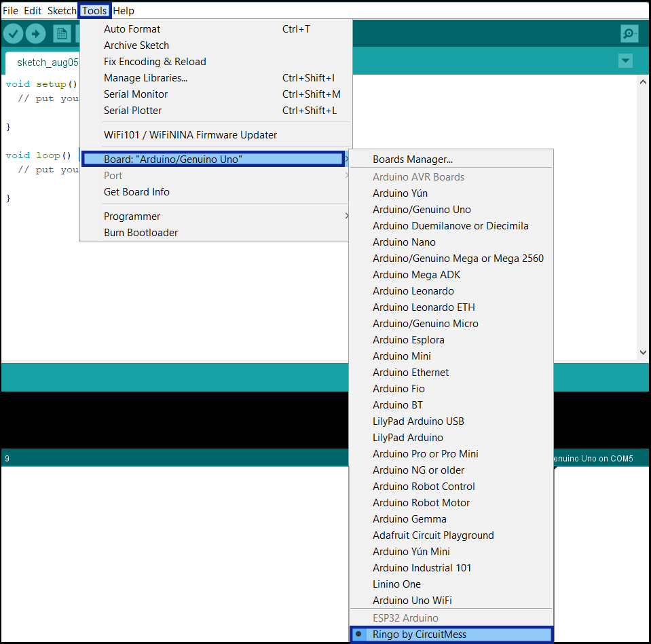Click the Upload arrow toolbar icon

click(x=35, y=33)
